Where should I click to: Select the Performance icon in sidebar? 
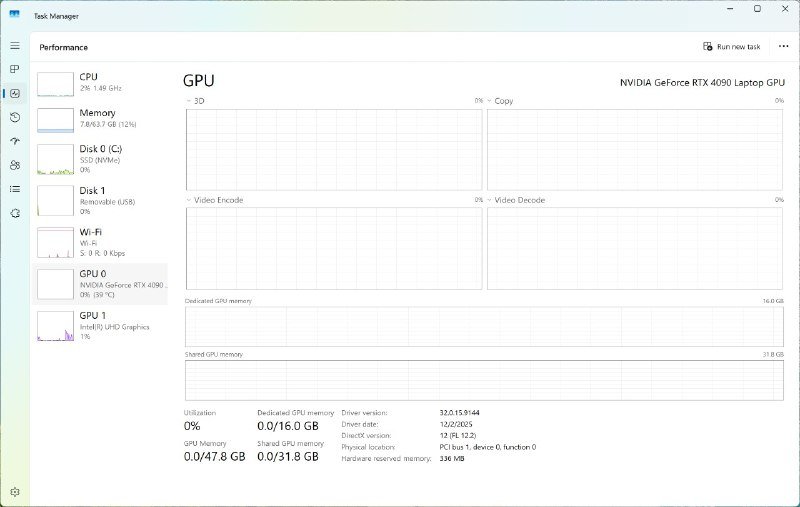pyautogui.click(x=15, y=93)
